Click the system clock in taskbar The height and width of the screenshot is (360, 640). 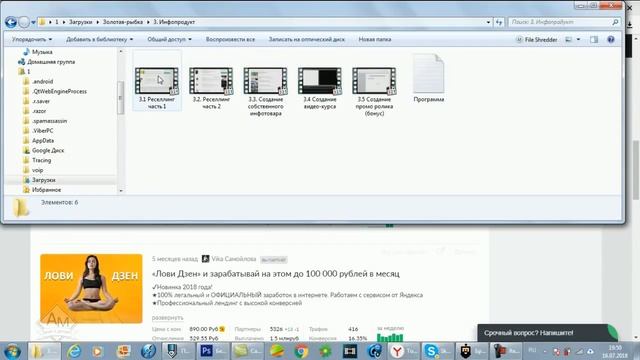pos(615,351)
